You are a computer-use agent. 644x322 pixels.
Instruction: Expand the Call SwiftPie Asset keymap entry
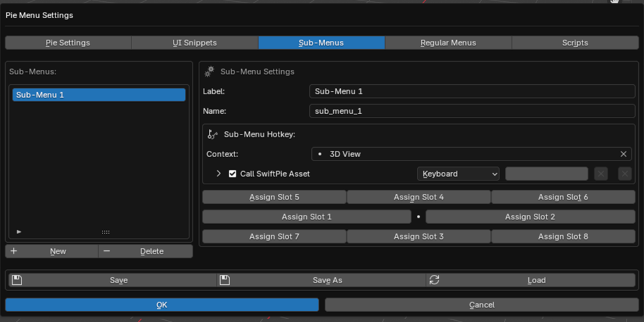pyautogui.click(x=218, y=174)
